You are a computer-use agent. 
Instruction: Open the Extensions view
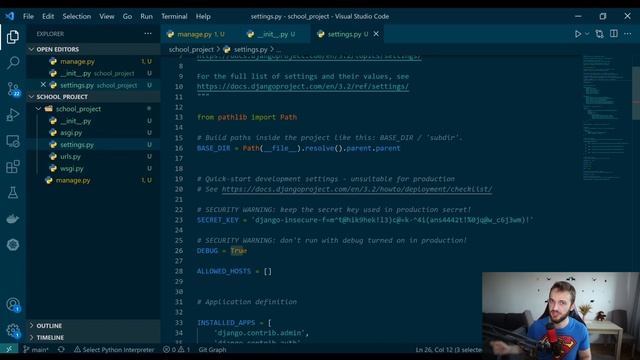pos(13,167)
